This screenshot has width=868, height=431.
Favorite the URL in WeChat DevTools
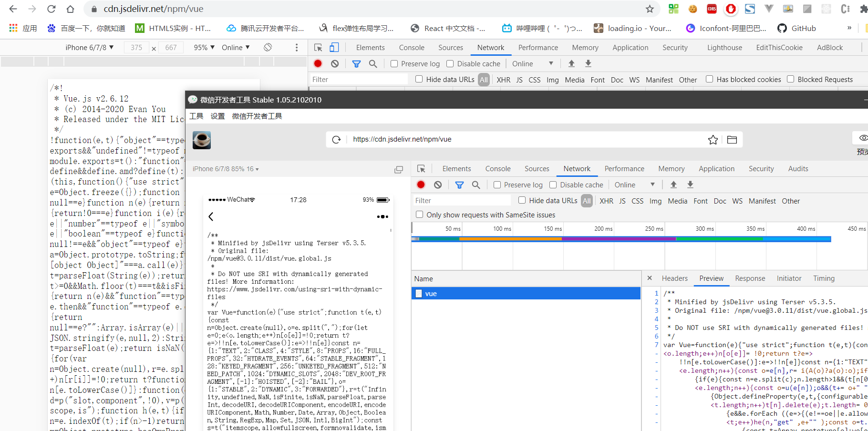point(713,139)
